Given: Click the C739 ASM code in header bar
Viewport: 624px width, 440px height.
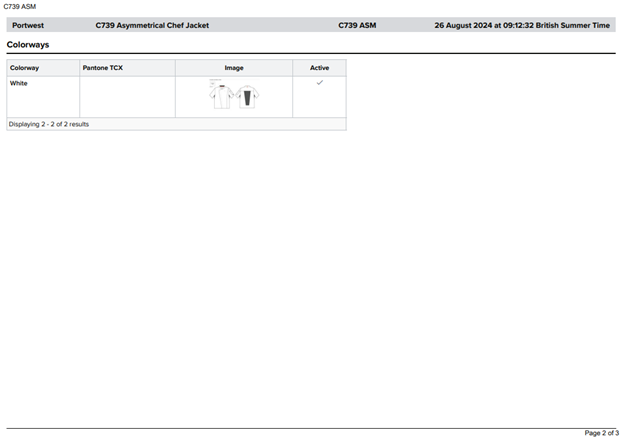Looking at the screenshot, I should [357, 25].
